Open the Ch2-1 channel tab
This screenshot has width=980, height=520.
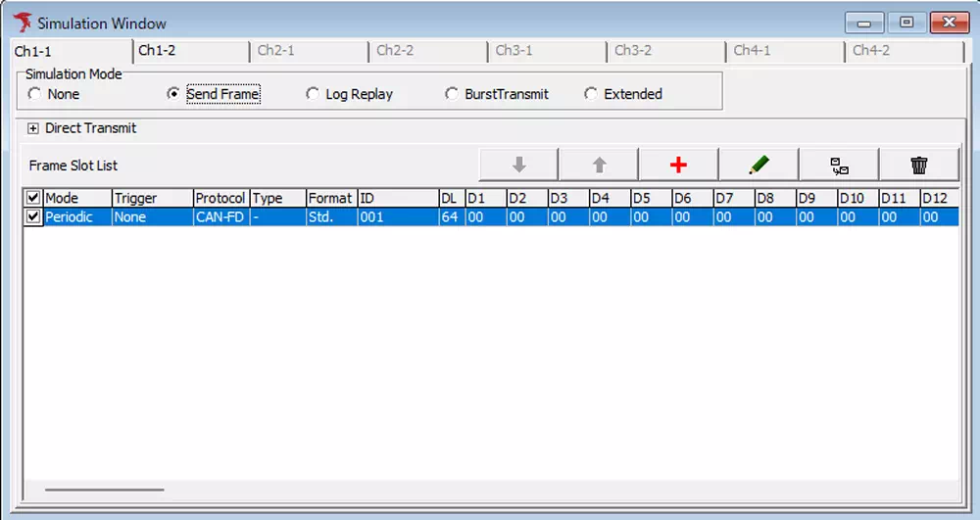[276, 51]
